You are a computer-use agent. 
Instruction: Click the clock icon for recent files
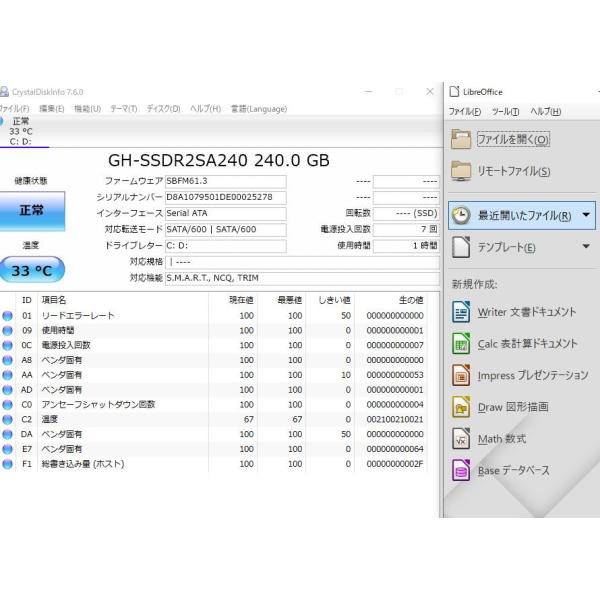coord(461,215)
